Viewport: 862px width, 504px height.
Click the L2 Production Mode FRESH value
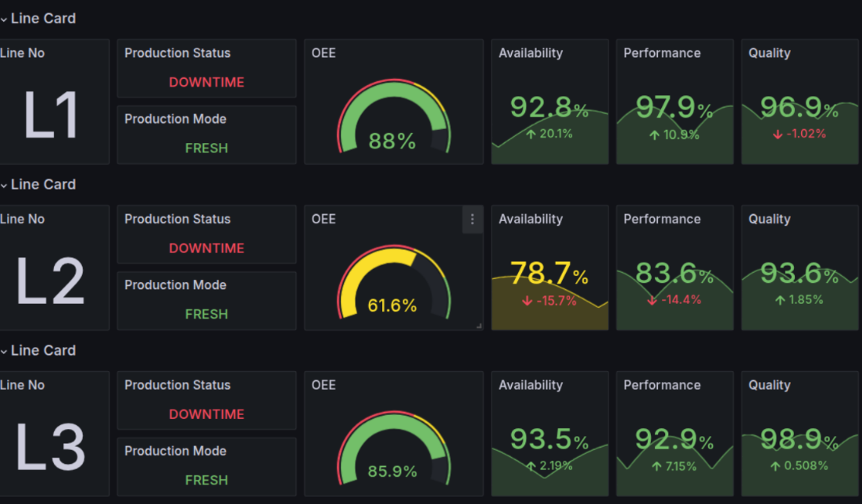(x=206, y=314)
